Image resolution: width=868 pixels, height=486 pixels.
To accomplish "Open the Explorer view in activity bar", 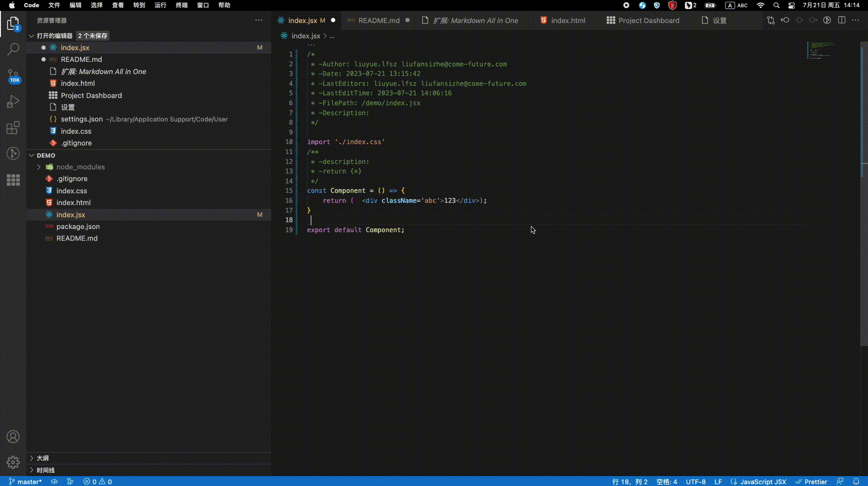I will tap(13, 23).
